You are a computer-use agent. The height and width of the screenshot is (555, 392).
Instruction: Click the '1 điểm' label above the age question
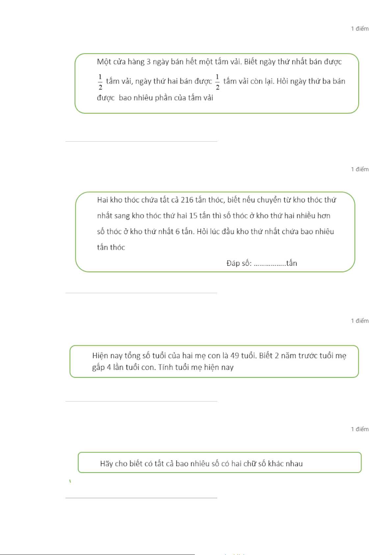(360, 321)
